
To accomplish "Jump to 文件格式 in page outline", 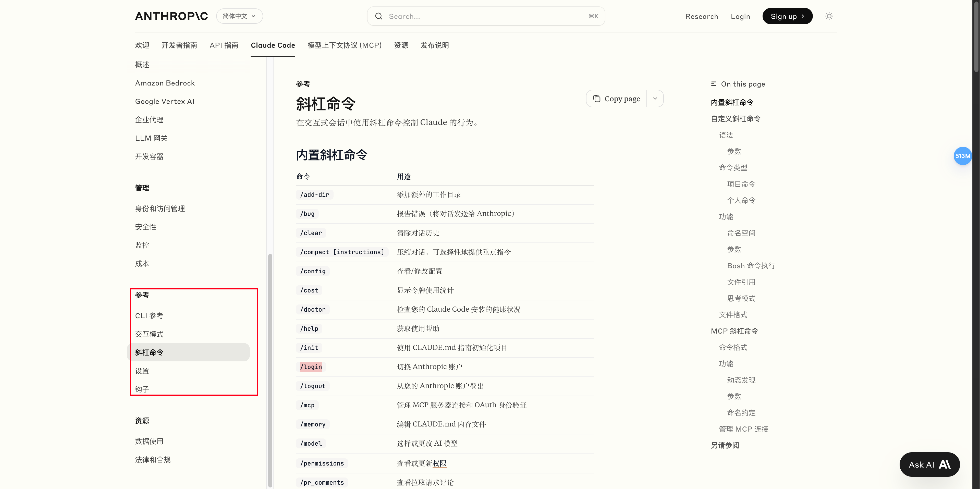I will tap(733, 315).
